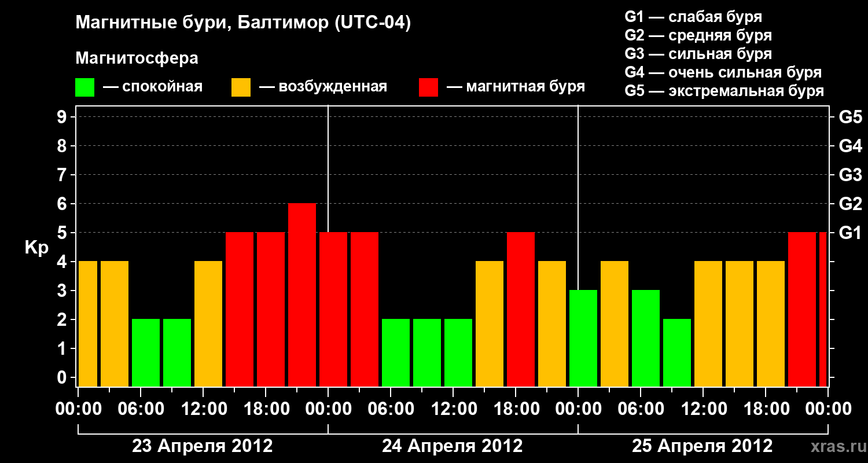Click the 'G5 — экстремальная буря' legend line

724,91
